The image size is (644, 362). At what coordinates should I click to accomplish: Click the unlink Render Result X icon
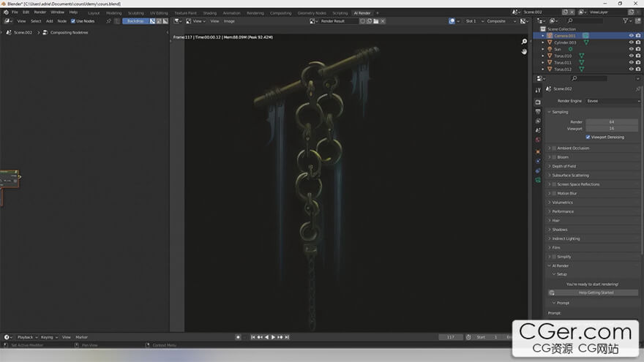click(x=382, y=21)
